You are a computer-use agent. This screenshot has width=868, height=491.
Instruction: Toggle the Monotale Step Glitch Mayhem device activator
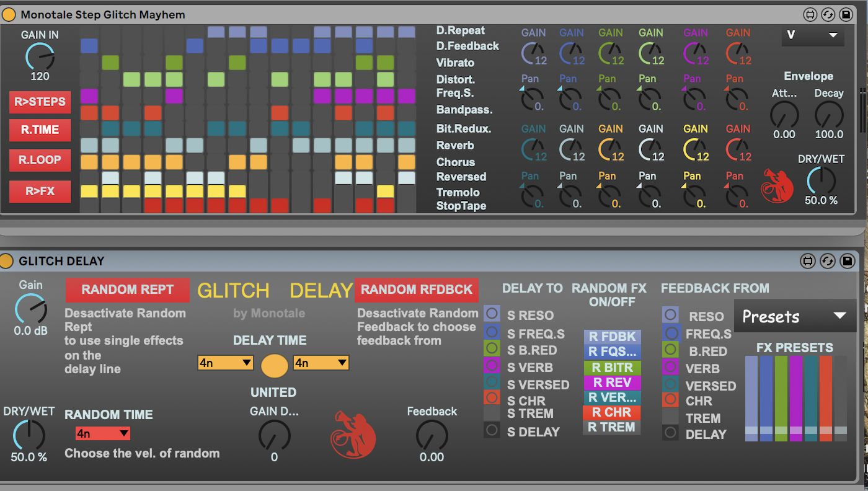(x=9, y=14)
